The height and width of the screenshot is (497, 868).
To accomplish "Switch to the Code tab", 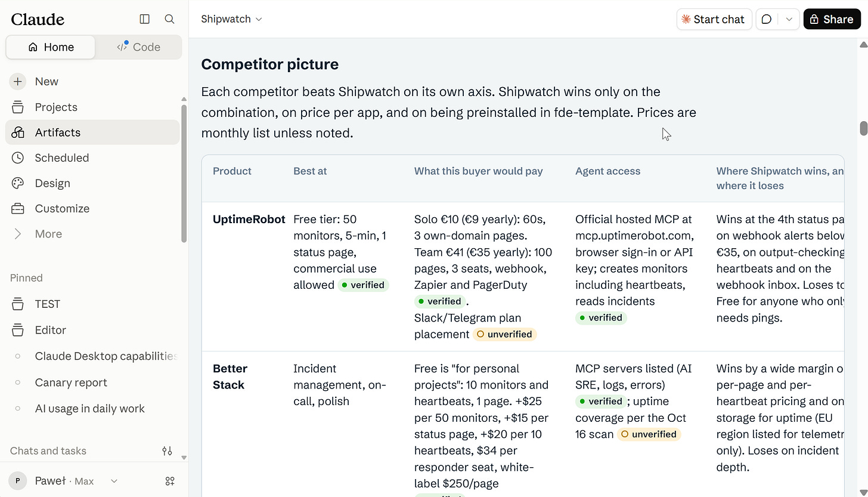I will click(138, 47).
